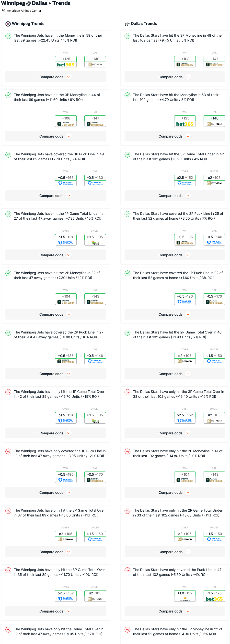Image resolution: width=230 pixels, height=644 pixels.
Task: Select the BetMGM -140 Dallas odds in Jets Moneyline trend
Action: (95, 62)
